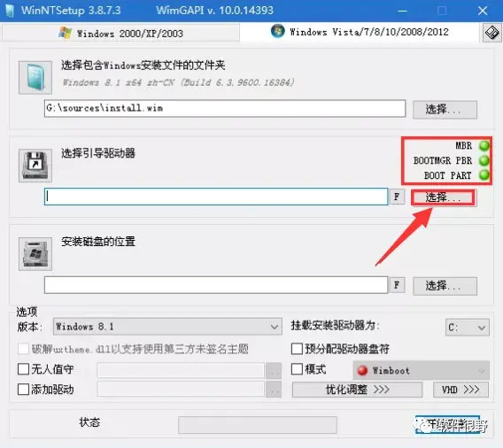
Task: Open 优化调整 >>> tweaks
Action: point(357,390)
